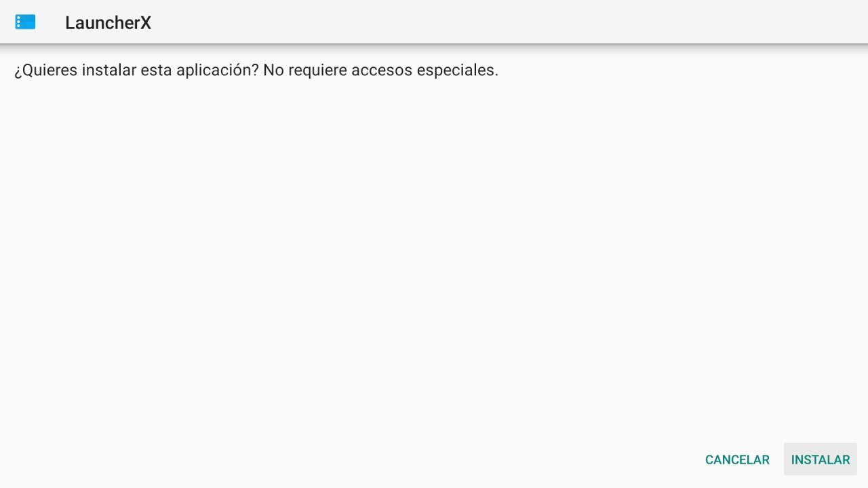Click CANCELAR next to INSTALAR

tap(737, 460)
